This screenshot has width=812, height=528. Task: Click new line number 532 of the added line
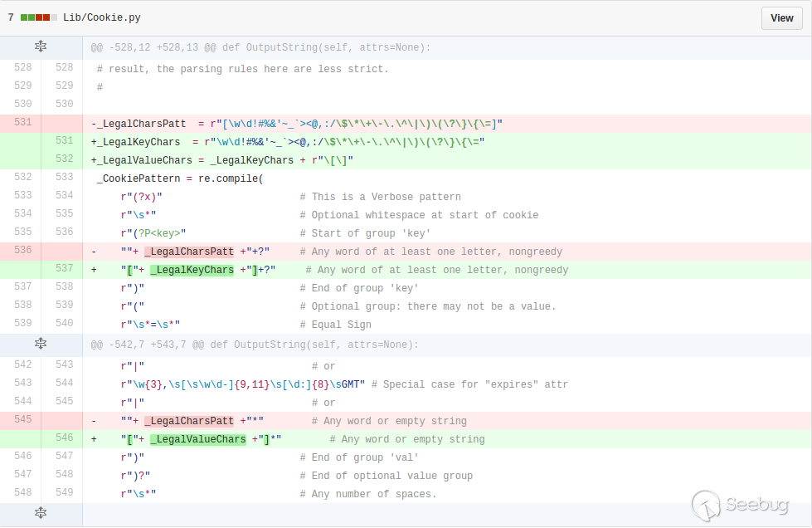tap(64, 159)
